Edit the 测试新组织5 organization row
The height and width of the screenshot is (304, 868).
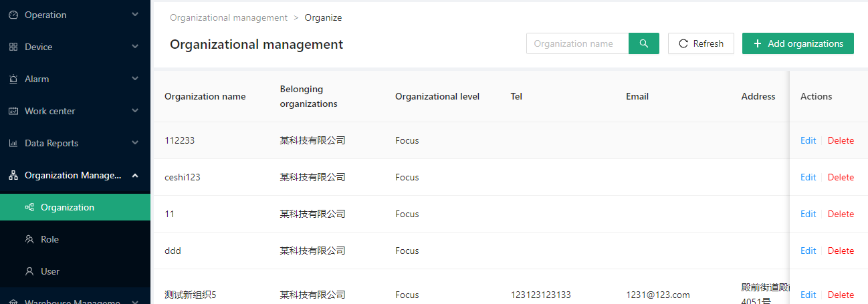(x=808, y=295)
